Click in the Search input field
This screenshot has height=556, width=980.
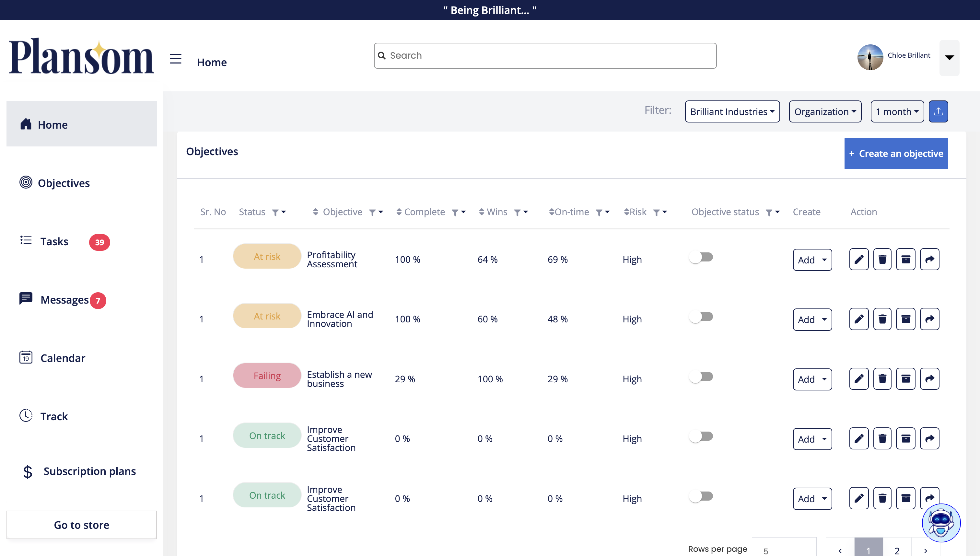545,56
